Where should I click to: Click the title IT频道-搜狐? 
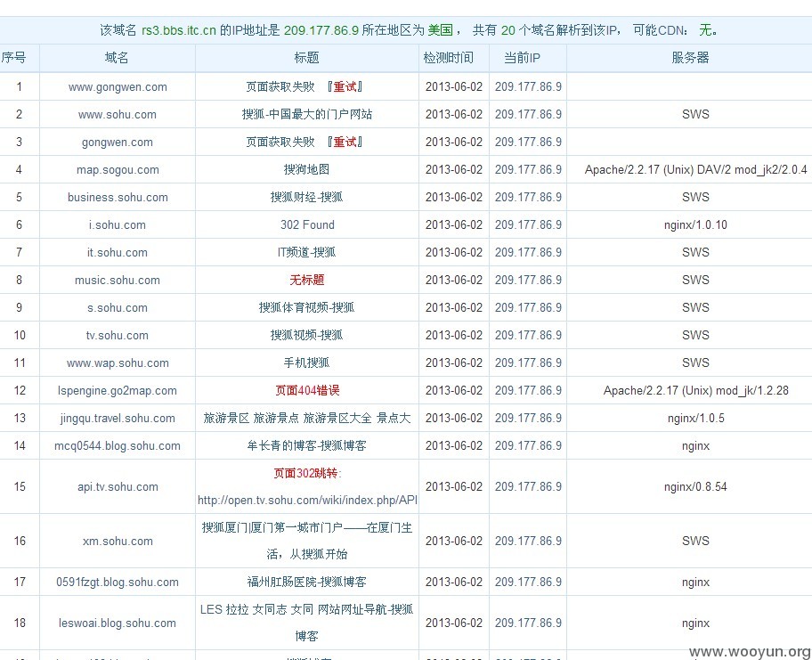[306, 252]
